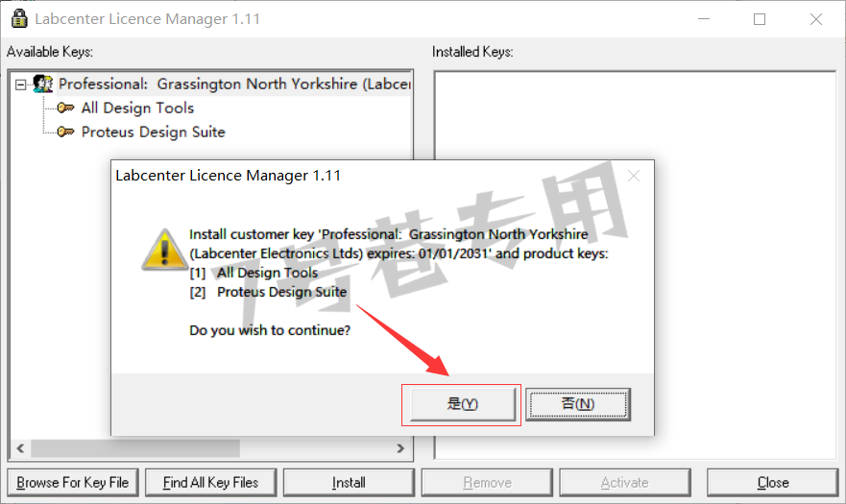The image size is (846, 504).
Task: Click '[1] All Design Tools' in dialog message
Action: point(254,273)
